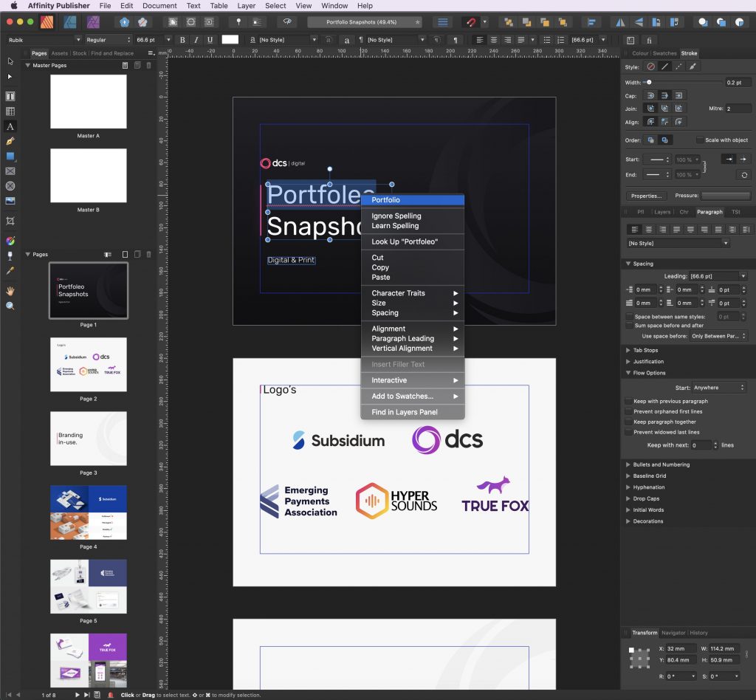Choose the Hand view tool
The height and width of the screenshot is (700, 756).
(x=10, y=291)
